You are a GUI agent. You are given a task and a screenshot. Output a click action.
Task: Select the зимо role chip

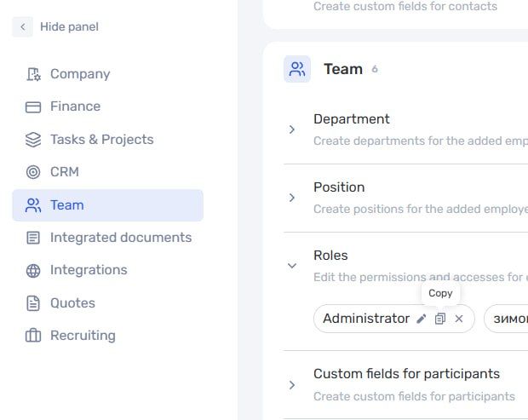(506, 319)
